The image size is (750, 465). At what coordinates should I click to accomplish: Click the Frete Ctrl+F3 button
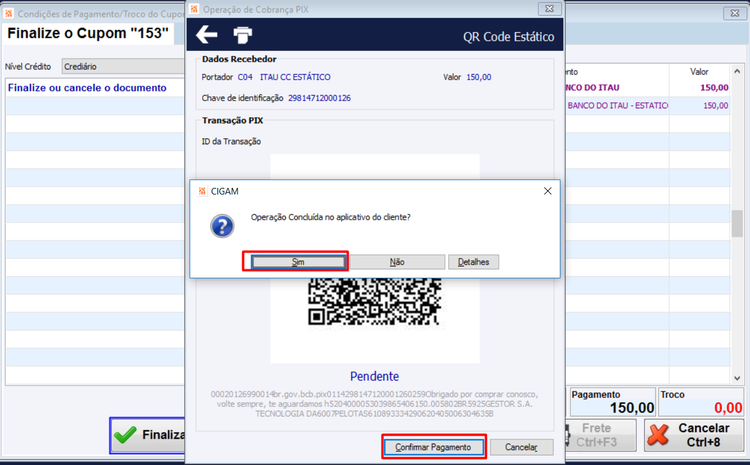(600, 435)
